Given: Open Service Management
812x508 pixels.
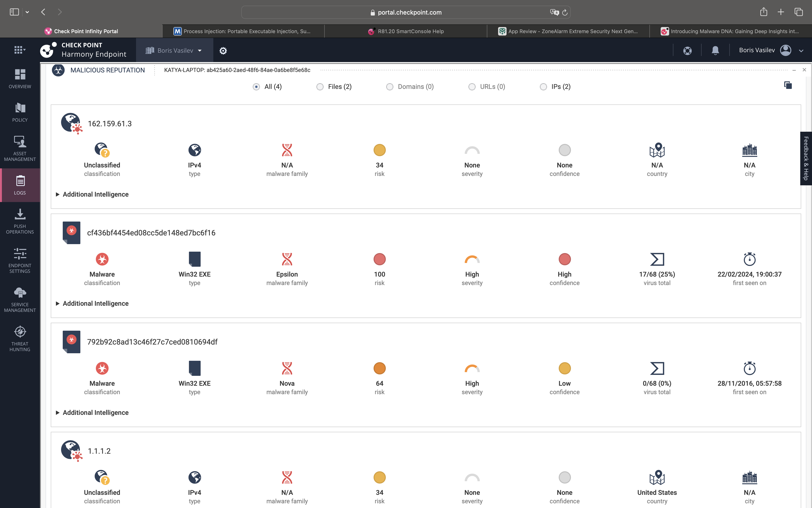Looking at the screenshot, I should 20,300.
